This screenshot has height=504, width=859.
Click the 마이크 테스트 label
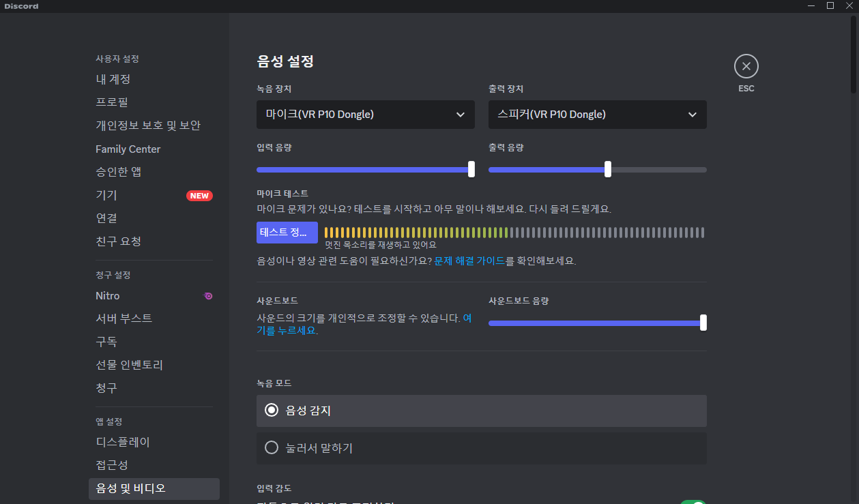282,194
